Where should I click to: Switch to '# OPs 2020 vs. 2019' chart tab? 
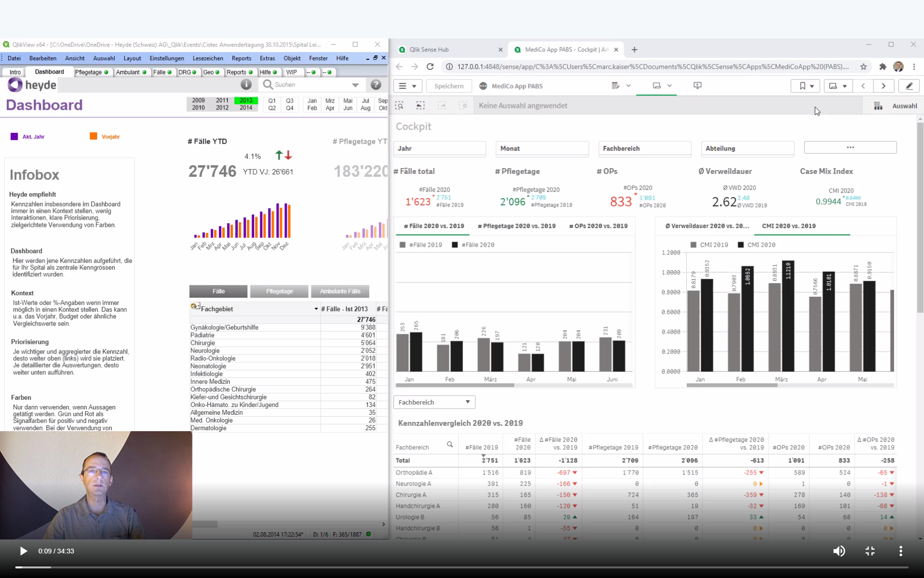click(x=598, y=226)
